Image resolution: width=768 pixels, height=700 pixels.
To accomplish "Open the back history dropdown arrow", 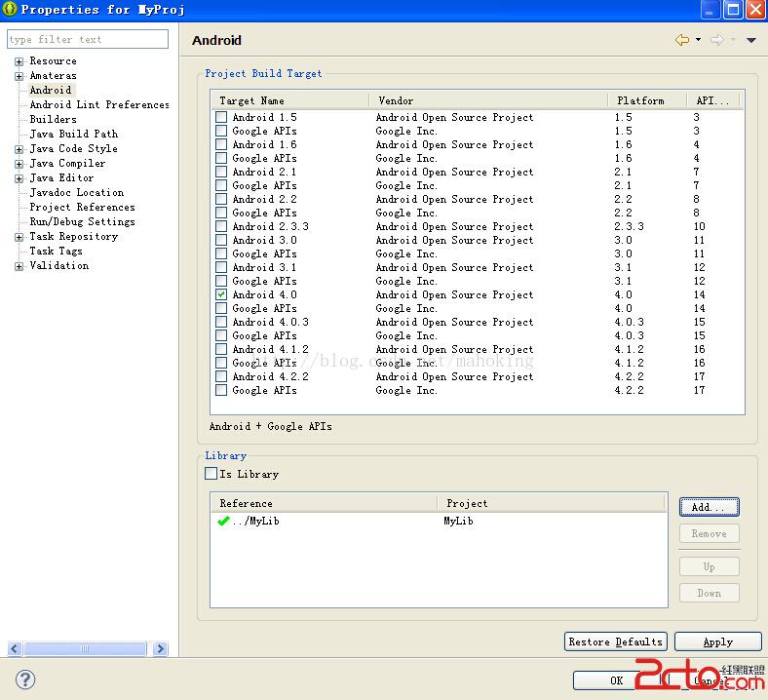I will 699,40.
